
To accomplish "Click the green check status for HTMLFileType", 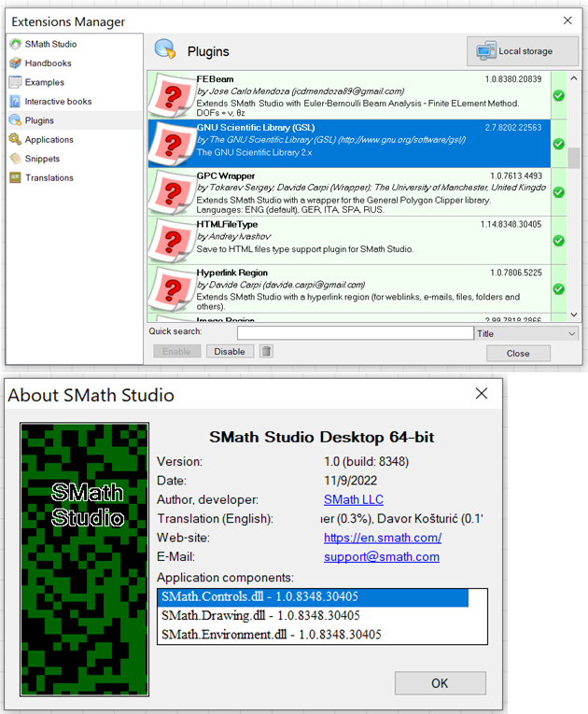I will click(558, 241).
